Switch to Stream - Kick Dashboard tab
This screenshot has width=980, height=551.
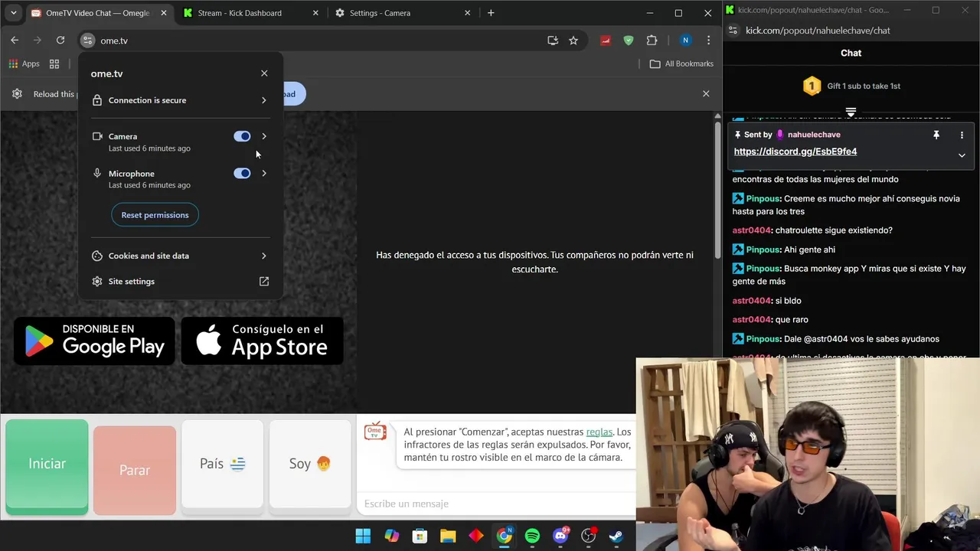tap(251, 13)
